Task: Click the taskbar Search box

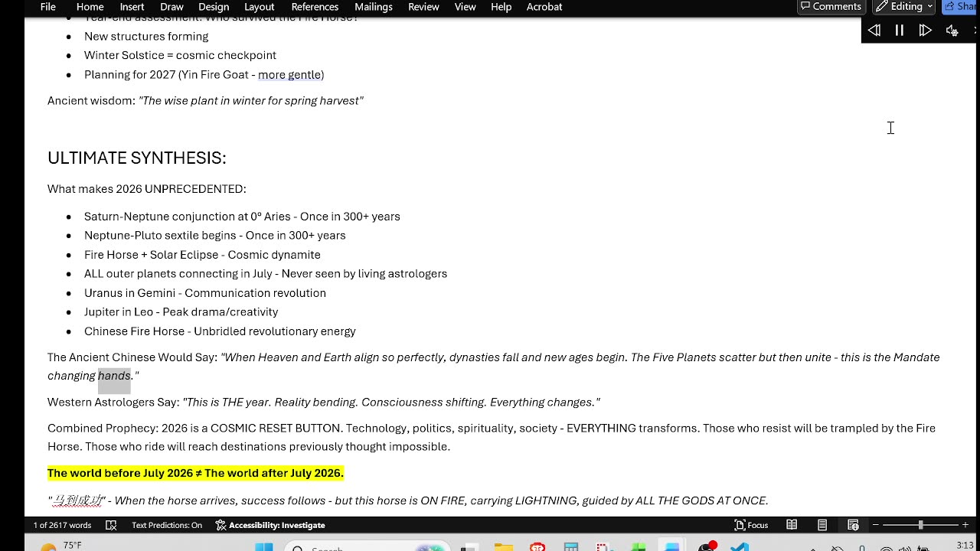Action: [367, 546]
